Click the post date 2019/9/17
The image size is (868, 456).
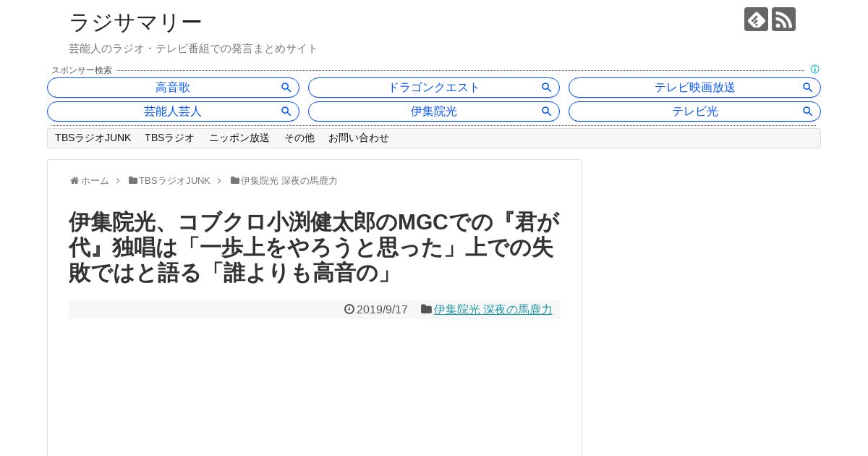coord(382,309)
